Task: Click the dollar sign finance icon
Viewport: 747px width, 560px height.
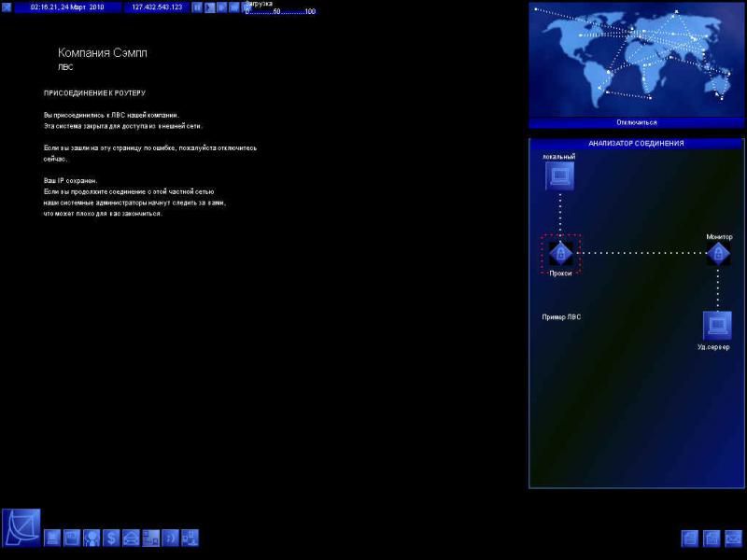Action: coord(111,538)
